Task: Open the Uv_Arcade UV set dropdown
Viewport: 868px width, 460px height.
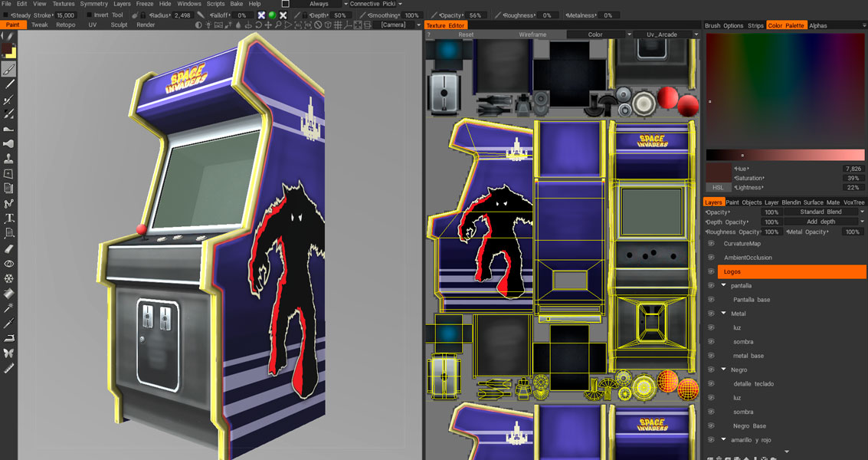Action: (667, 34)
